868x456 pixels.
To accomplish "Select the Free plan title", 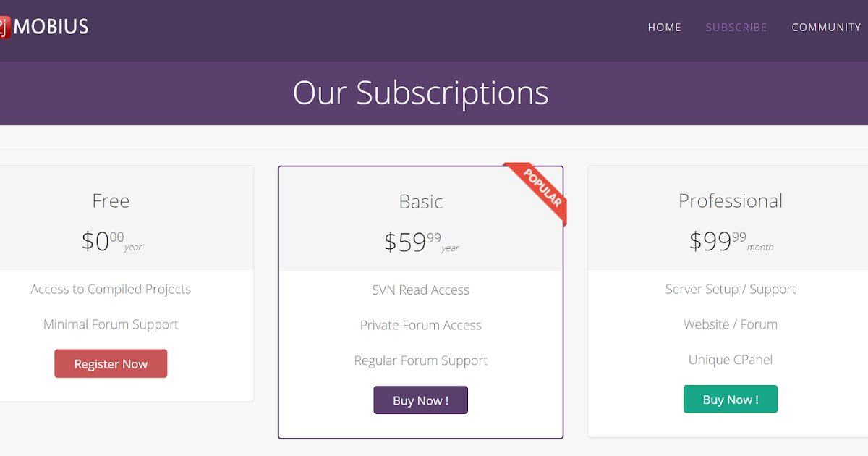I will click(x=111, y=200).
